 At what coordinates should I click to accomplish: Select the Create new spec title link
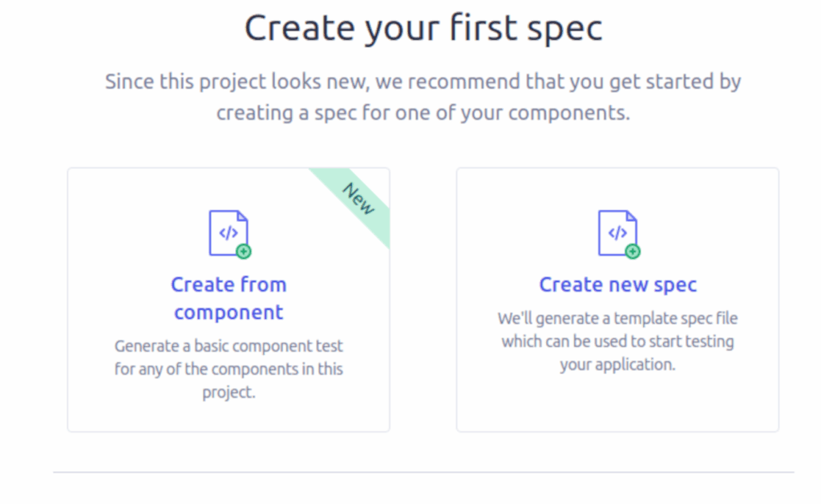click(617, 284)
